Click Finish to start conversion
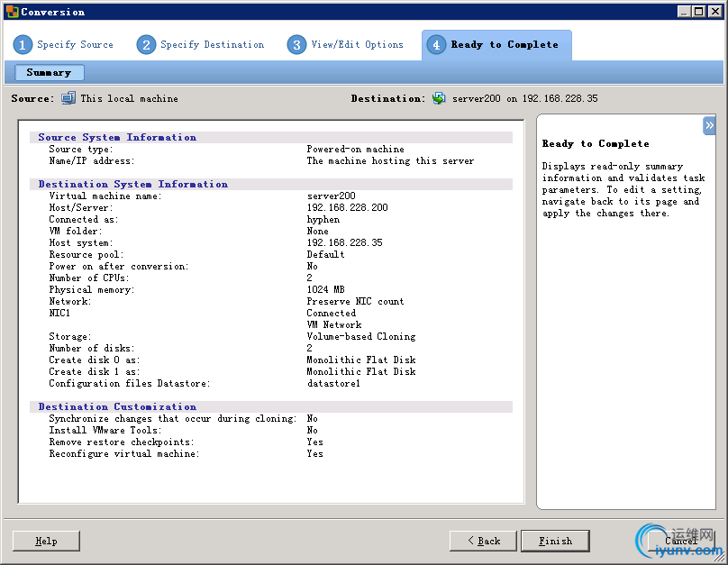The height and width of the screenshot is (565, 728). tap(555, 541)
